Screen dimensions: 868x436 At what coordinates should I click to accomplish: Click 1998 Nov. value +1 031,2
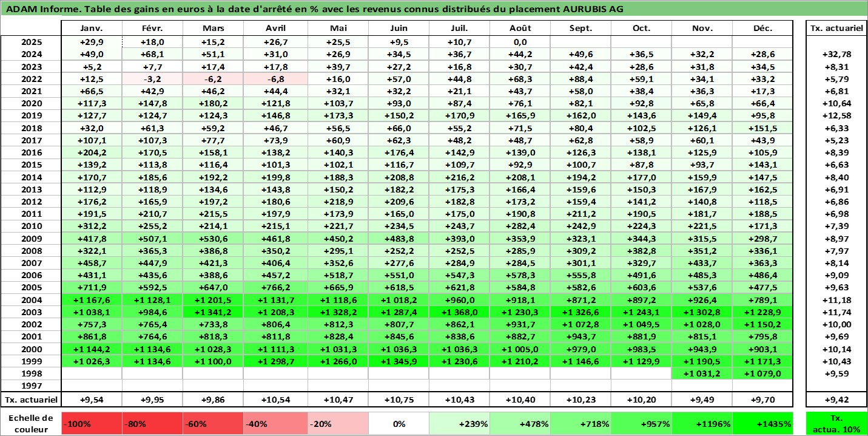click(702, 373)
